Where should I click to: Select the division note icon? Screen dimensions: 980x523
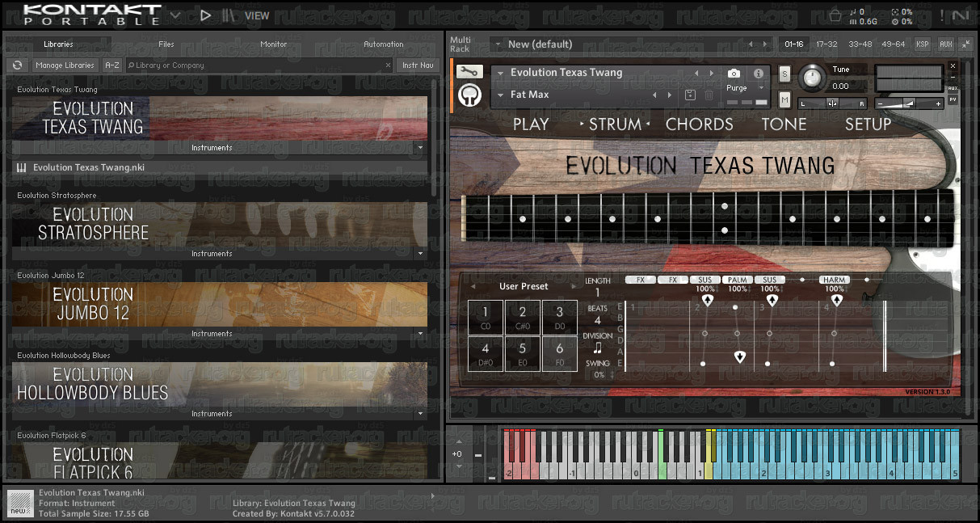pyautogui.click(x=598, y=348)
